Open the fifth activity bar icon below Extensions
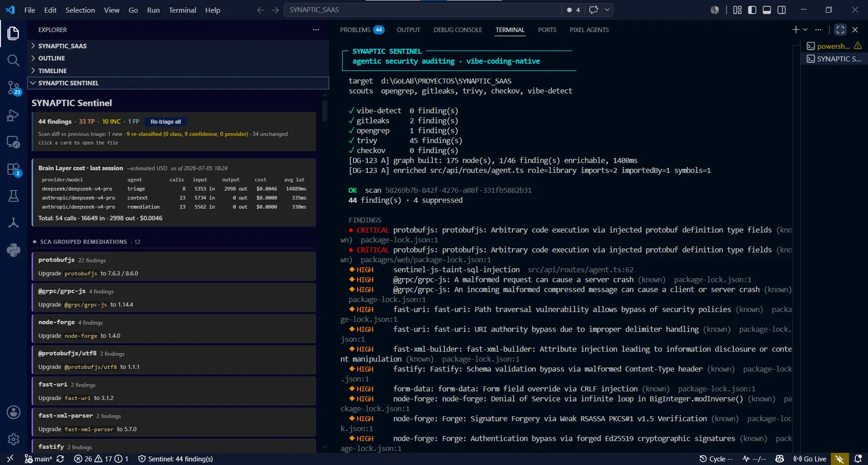 point(14,223)
